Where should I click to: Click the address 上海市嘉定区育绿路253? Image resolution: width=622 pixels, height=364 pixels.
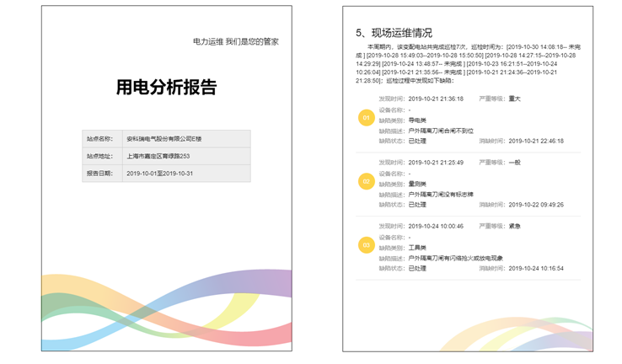158,156
